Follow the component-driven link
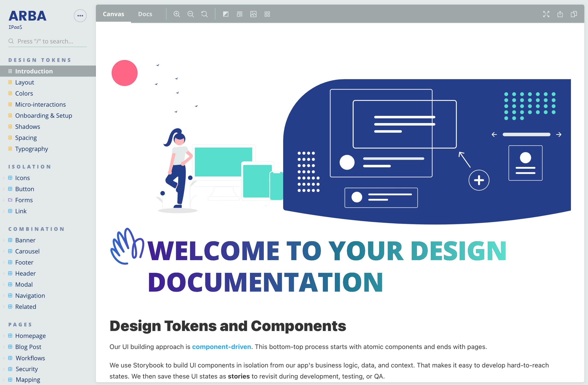This screenshot has height=385, width=588. pyautogui.click(x=222, y=347)
